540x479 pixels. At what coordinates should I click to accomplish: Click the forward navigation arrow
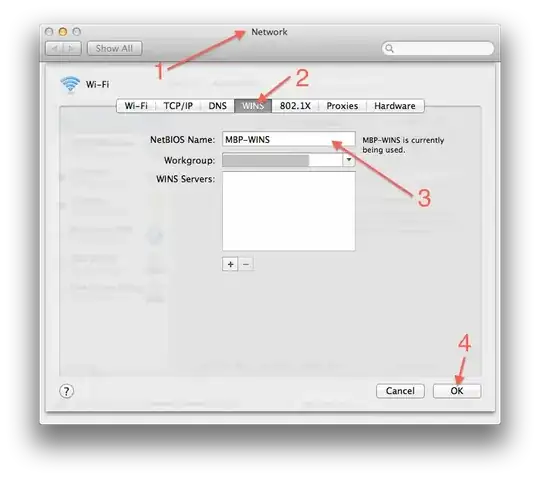pyautogui.click(x=72, y=49)
